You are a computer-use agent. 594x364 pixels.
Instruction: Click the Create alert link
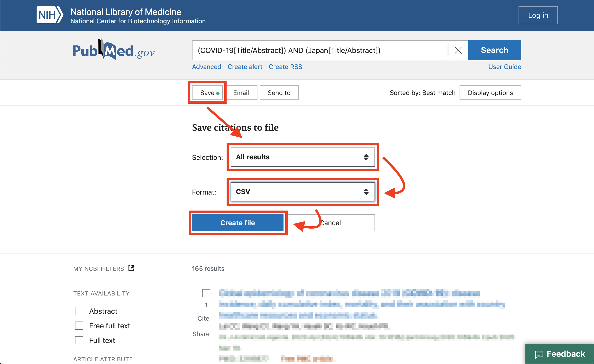click(245, 67)
